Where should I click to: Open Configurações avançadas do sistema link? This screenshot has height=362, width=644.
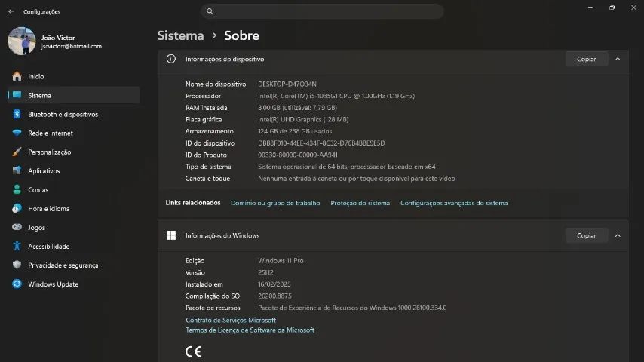[454, 203]
